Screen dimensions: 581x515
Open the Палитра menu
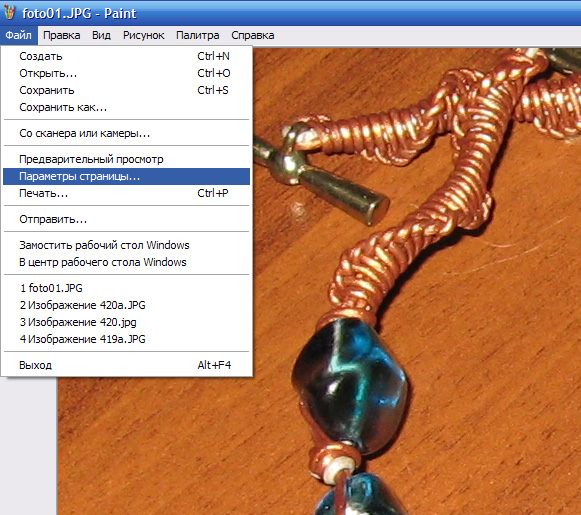(197, 36)
